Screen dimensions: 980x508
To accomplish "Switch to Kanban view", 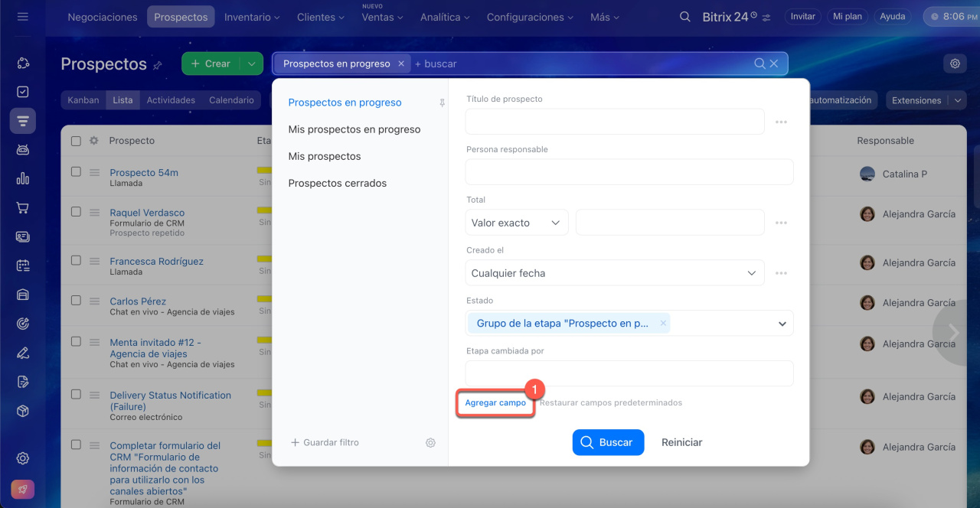I will [83, 100].
